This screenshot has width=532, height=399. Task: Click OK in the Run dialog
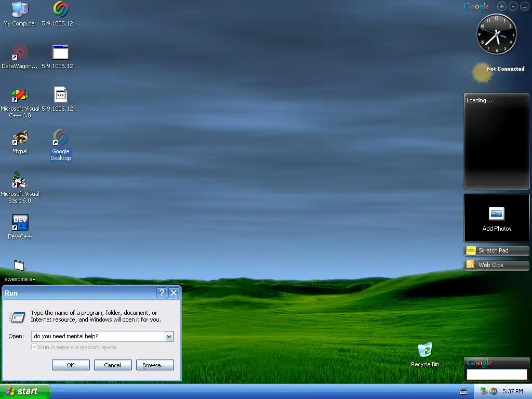71,365
